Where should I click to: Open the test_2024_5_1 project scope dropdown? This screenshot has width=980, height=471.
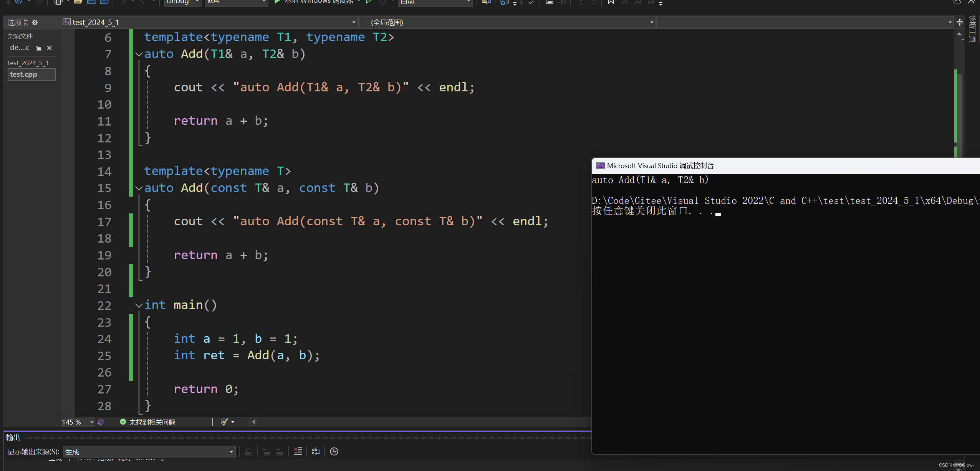[353, 22]
